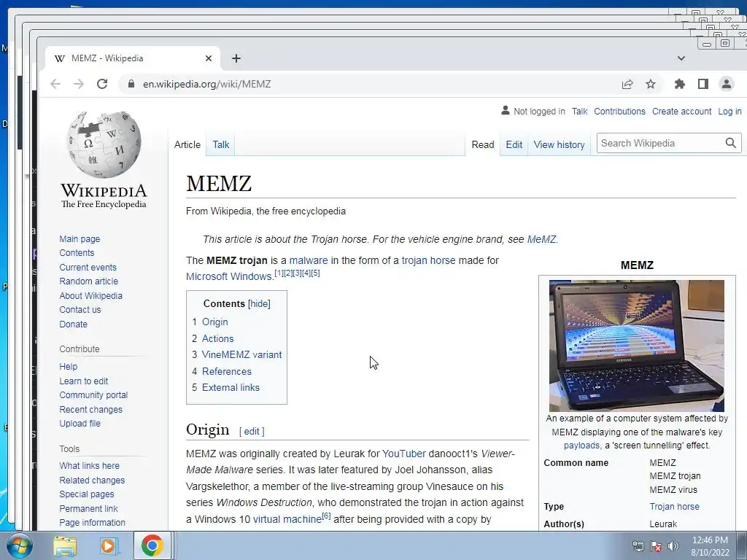Open the Recent changes link
The width and height of the screenshot is (747, 560).
[90, 410]
